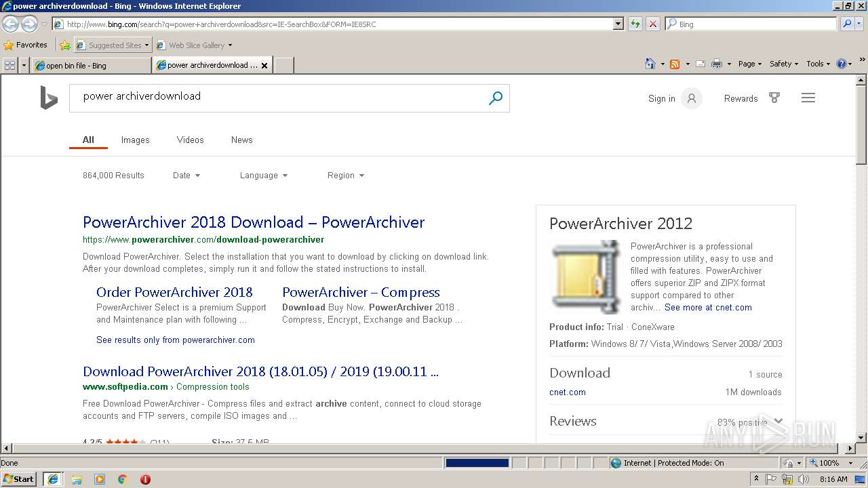Open the Tools menu

[x=818, y=64]
